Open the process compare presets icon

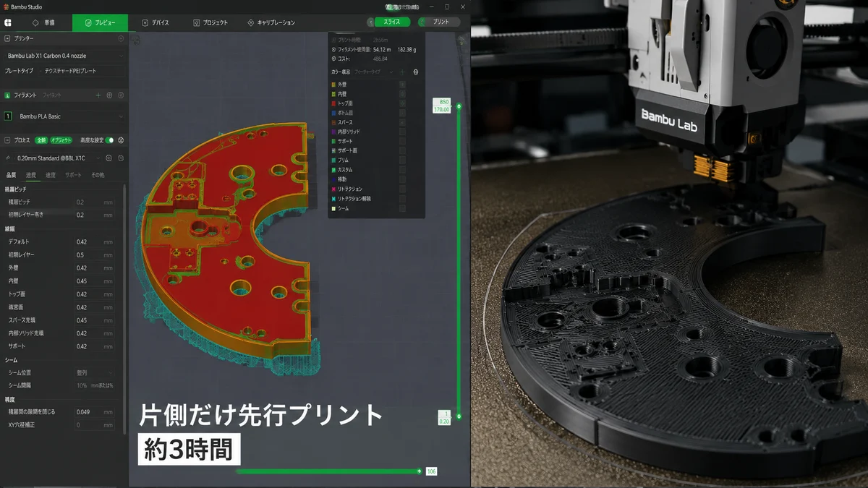(121, 140)
